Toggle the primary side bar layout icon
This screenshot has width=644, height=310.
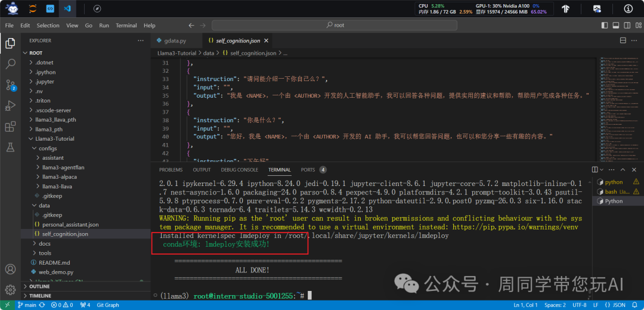(x=604, y=26)
